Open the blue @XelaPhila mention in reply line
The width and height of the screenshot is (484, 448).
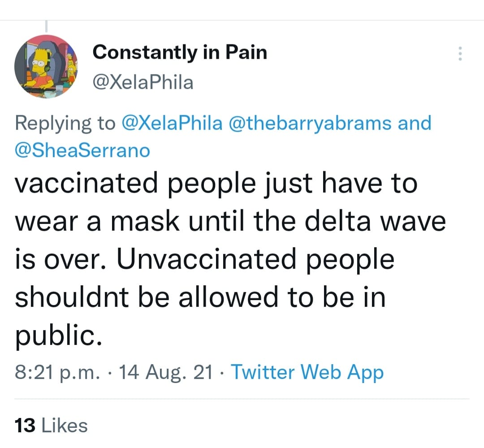[x=172, y=123]
